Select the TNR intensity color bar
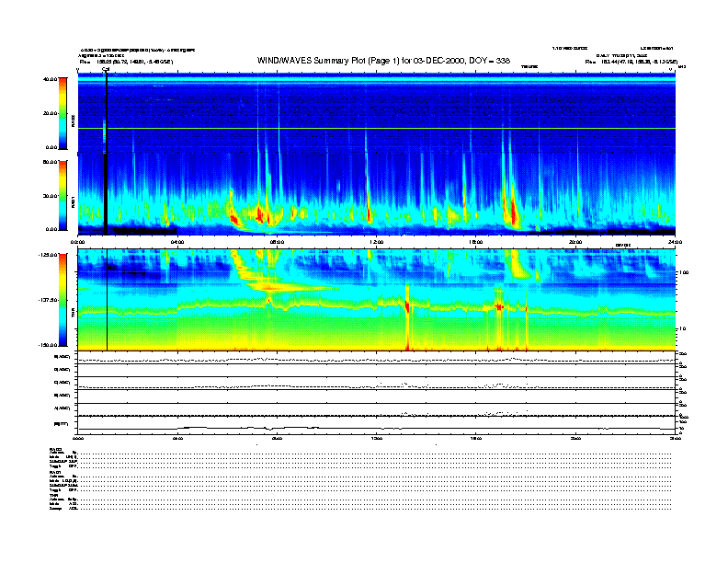The height and width of the screenshot is (563, 728). (x=63, y=300)
